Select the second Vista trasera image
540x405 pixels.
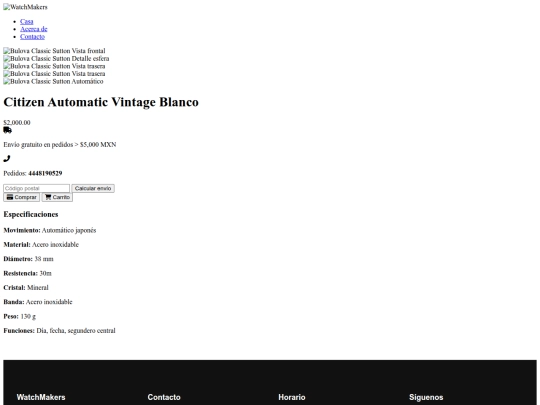pyautogui.click(x=54, y=74)
